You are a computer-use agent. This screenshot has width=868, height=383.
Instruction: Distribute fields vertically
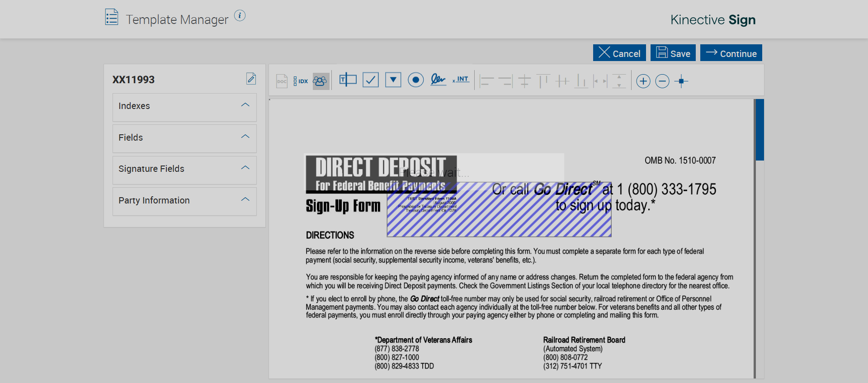click(x=619, y=81)
